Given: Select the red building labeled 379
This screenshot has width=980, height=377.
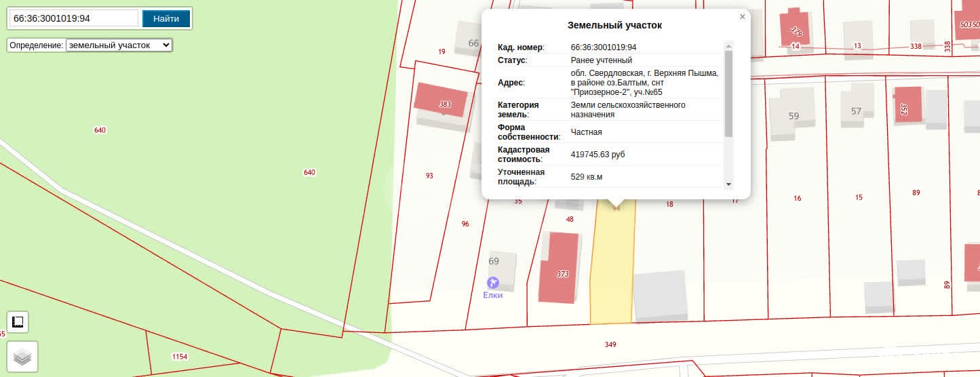Looking at the screenshot, I should [796, 27].
